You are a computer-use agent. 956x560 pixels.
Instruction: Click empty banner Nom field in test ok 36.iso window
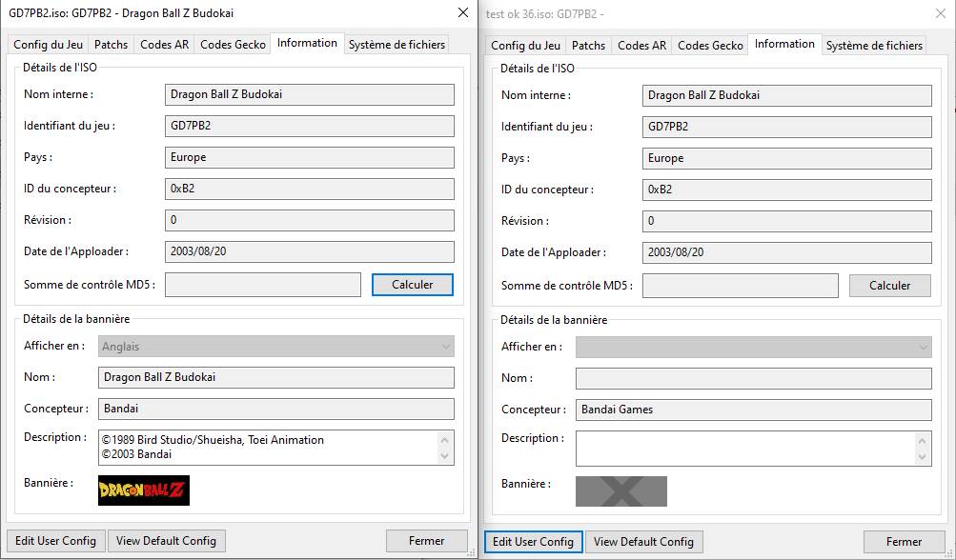coord(754,378)
